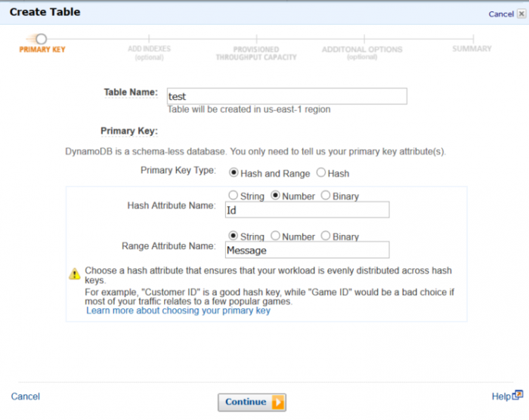Click the Help external link icon
Image resolution: width=529 pixels, height=420 pixels.
click(518, 395)
